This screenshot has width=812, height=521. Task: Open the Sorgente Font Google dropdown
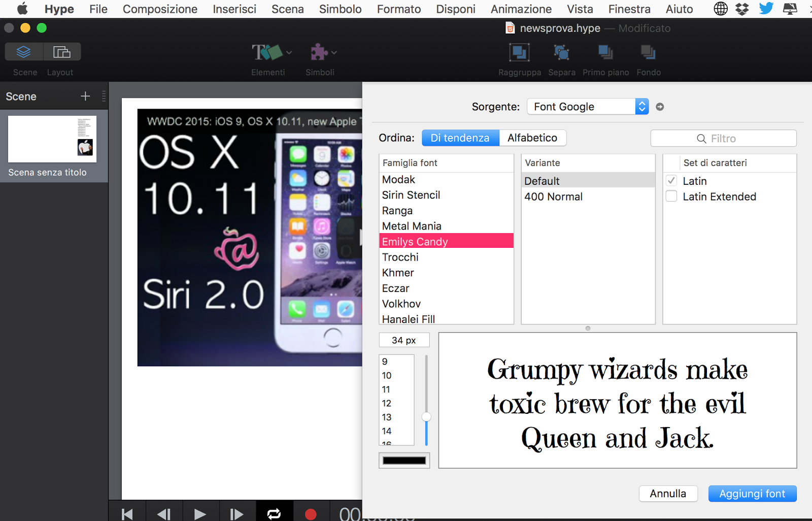click(588, 107)
